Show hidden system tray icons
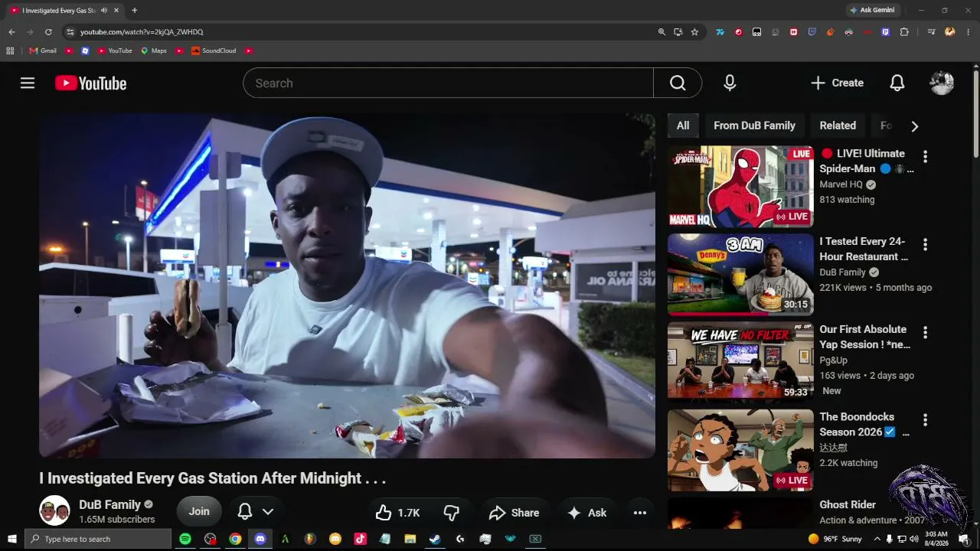 pyautogui.click(x=876, y=539)
